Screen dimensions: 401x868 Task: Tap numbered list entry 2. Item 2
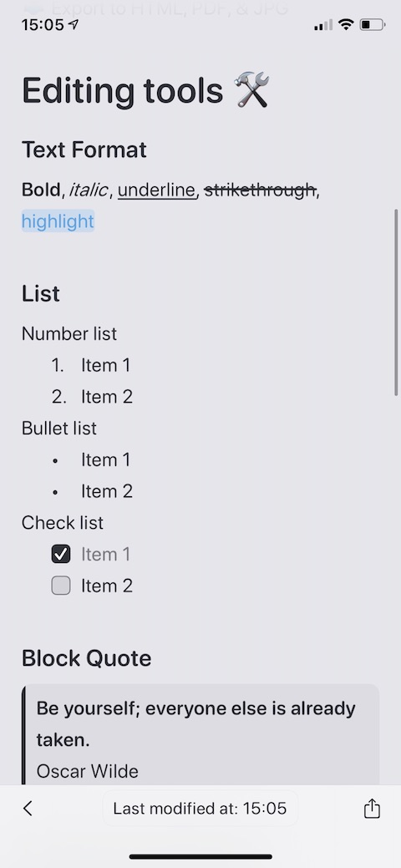(x=92, y=396)
